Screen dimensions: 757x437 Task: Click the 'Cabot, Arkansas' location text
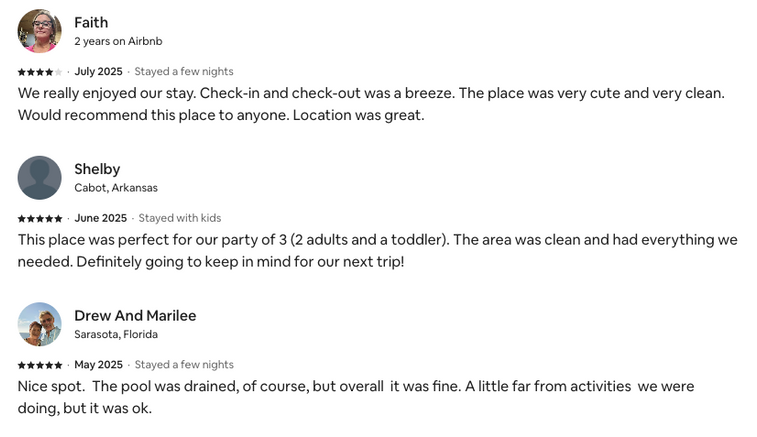tap(116, 188)
